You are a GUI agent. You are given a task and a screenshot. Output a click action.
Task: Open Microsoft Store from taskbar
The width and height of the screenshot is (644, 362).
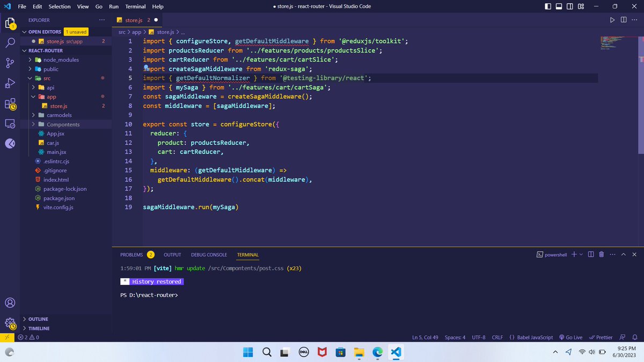point(340,352)
